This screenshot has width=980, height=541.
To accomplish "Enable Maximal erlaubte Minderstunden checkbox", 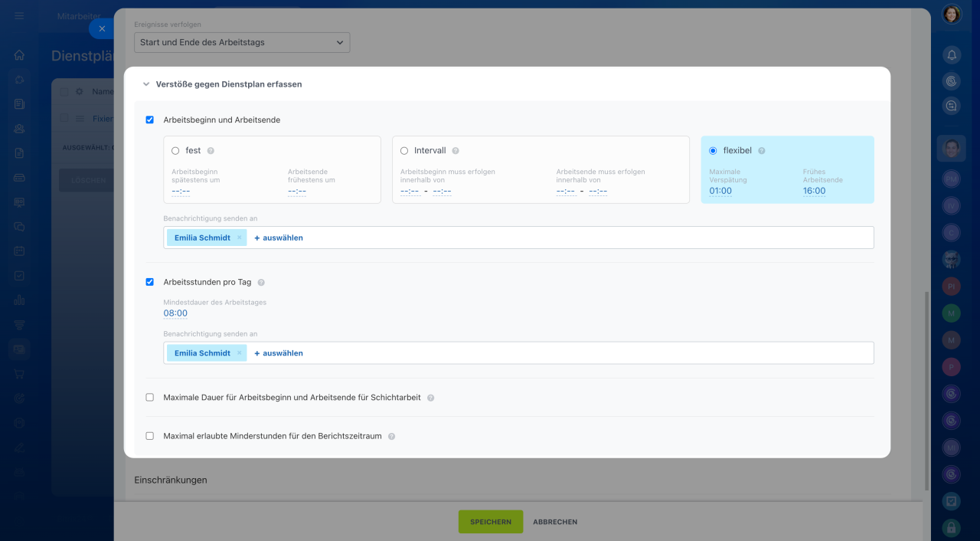I will (x=150, y=436).
